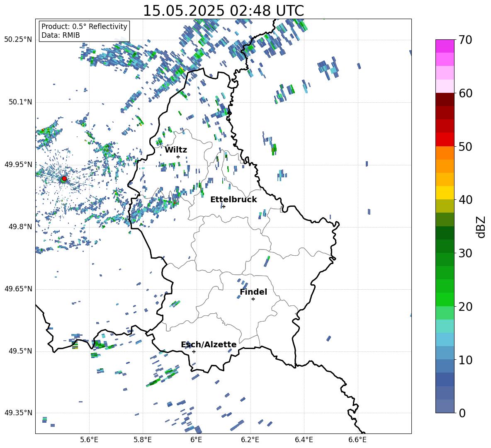Click the 70 value on colorbar
Screen dimensions: 491x448
click(x=465, y=40)
